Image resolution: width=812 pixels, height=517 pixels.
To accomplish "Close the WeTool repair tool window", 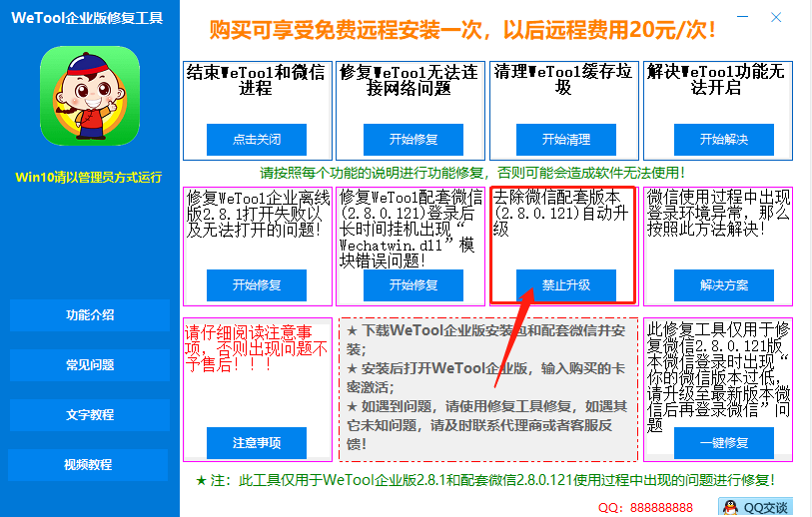I will 776,17.
